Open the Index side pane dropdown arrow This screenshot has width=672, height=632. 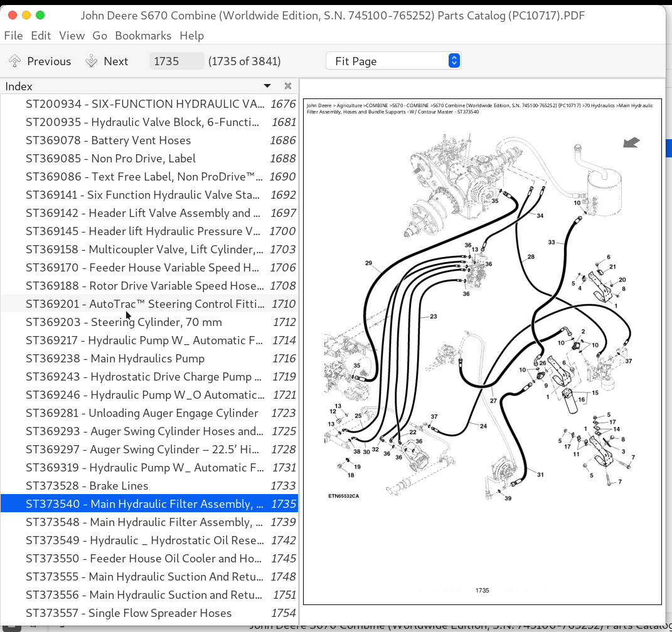click(x=267, y=86)
